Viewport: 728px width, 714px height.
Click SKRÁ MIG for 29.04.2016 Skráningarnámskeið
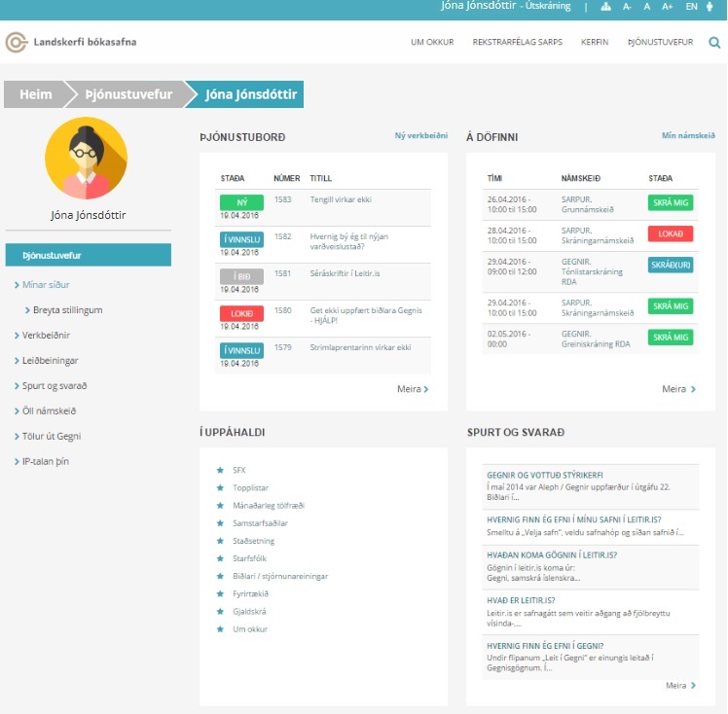671,306
